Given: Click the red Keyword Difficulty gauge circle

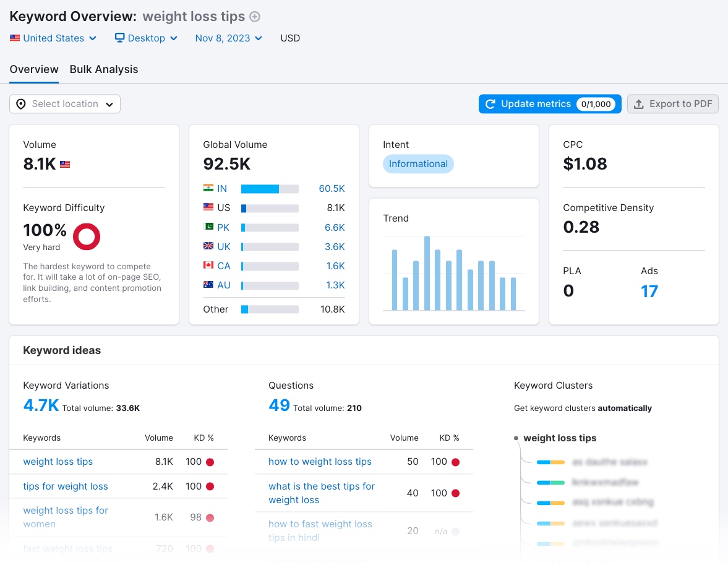Looking at the screenshot, I should click(x=87, y=236).
